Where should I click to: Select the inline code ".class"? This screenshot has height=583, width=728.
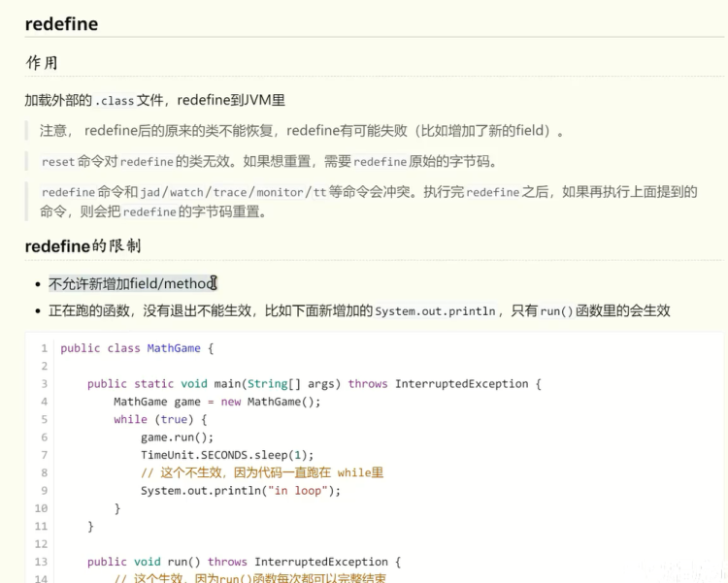[x=115, y=101]
